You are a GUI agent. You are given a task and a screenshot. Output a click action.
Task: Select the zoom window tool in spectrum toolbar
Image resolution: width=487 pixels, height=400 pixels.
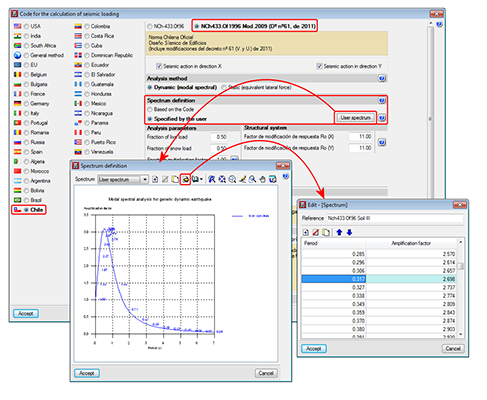(212, 179)
